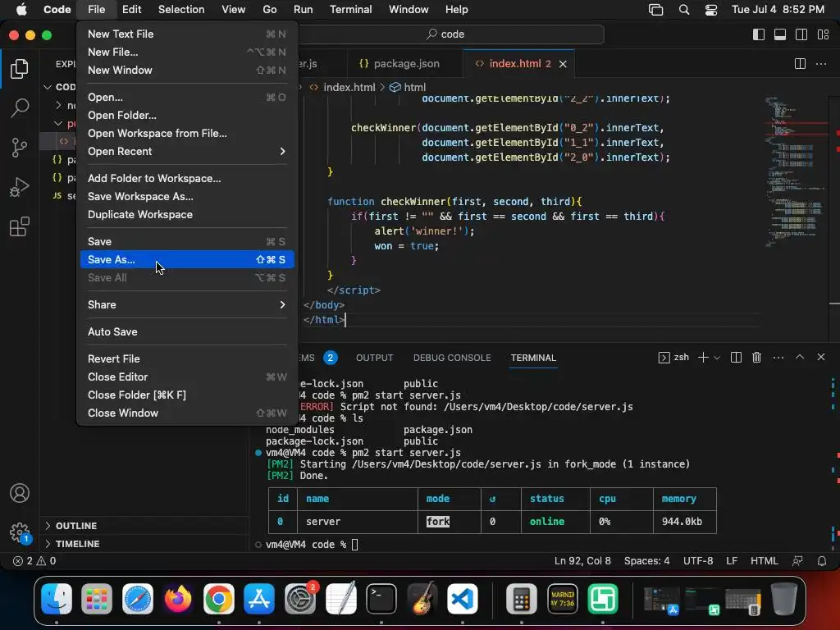Screen dimensions: 840x630
Task: Open macOS Control Center icon
Action: point(711,9)
